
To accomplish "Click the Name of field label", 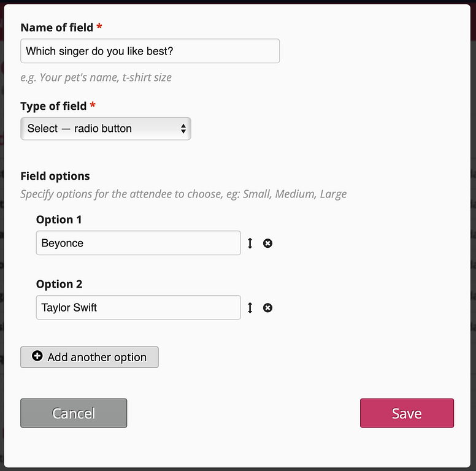I will click(x=57, y=28).
